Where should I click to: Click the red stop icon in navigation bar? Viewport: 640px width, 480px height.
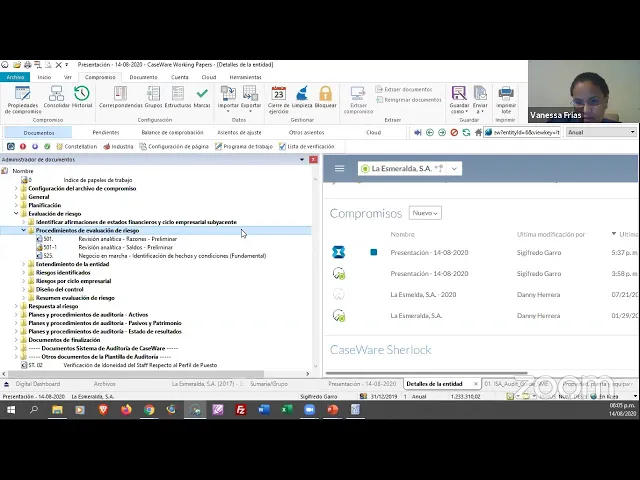click(x=454, y=132)
